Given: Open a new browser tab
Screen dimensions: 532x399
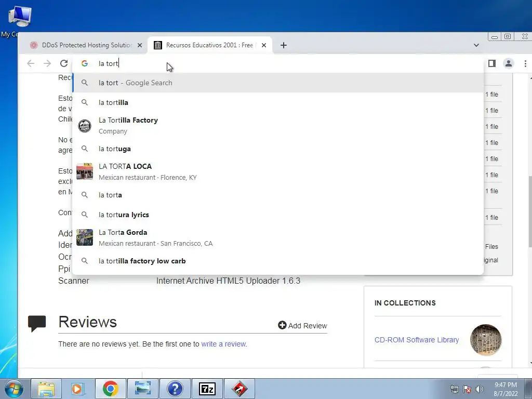Looking at the screenshot, I should click(284, 45).
